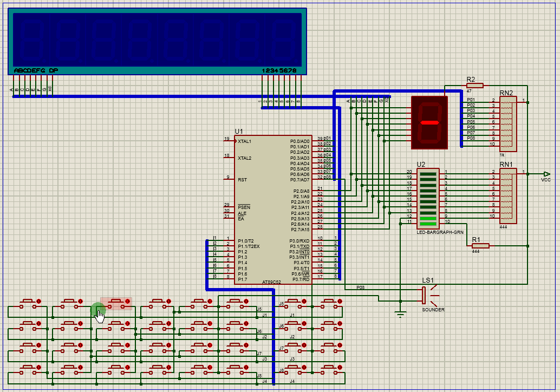Screen dimensions: 560x392
Task: Click the red-highlighted push button under the cursor
Action: (116, 304)
